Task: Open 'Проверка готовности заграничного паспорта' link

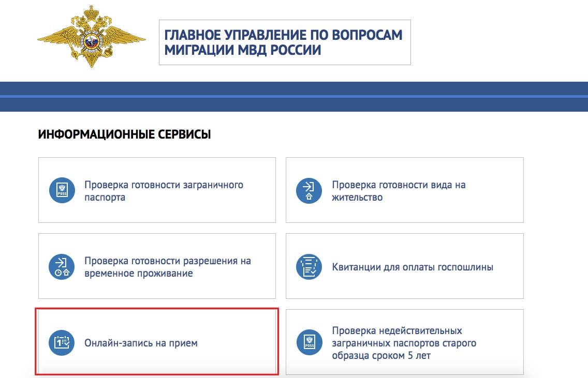Action: point(164,191)
